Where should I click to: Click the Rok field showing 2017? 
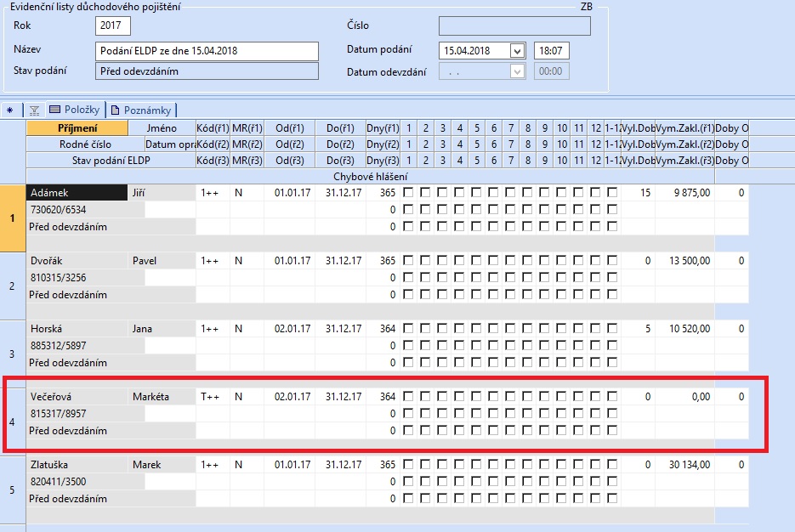coord(113,26)
